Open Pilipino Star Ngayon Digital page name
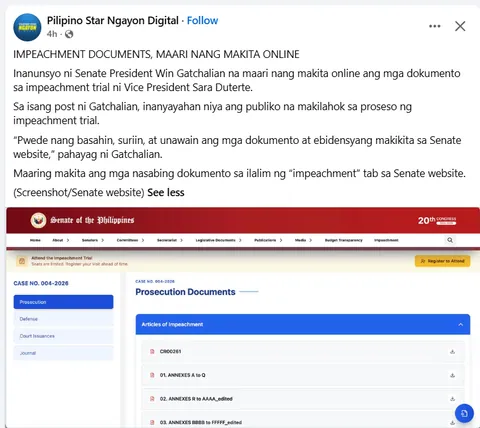The image size is (480, 428). point(113,21)
